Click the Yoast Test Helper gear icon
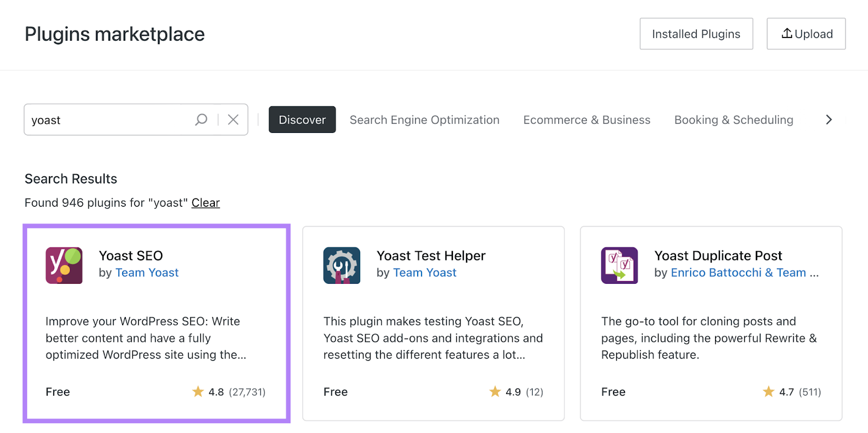This screenshot has height=433, width=868. pyautogui.click(x=342, y=265)
